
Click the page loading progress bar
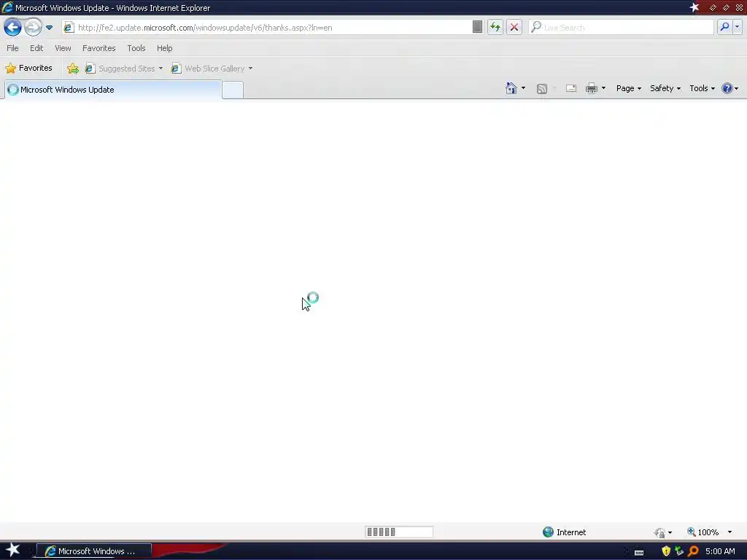pos(399,532)
